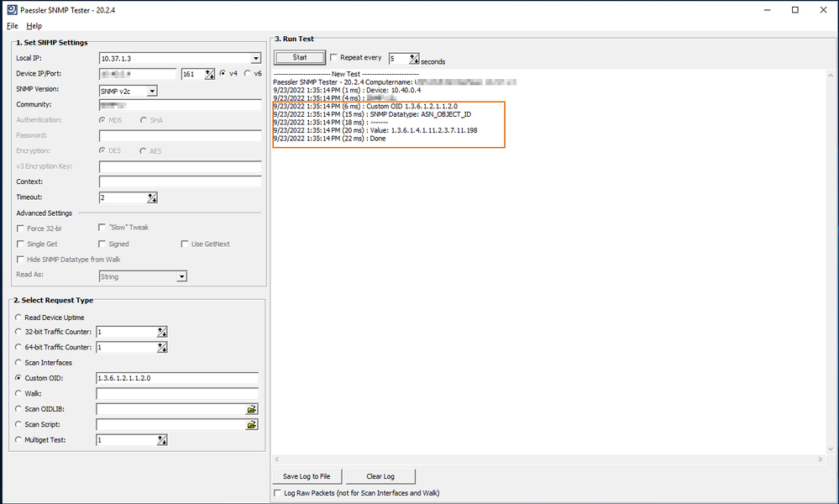Click the Repeat every seconds spinner
The image size is (839, 504).
tap(414, 59)
